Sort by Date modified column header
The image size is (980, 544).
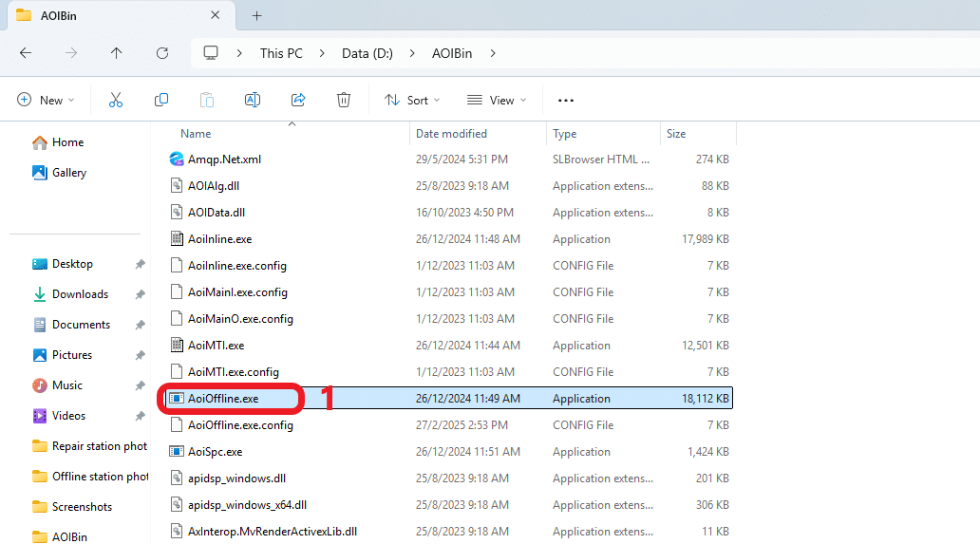[x=451, y=134]
